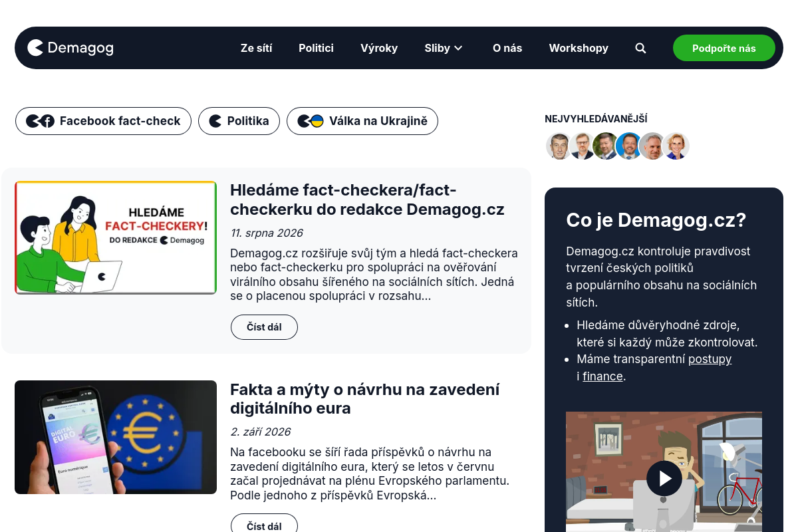Click the date 11. srpna 2026
This screenshot has width=798, height=532.
(267, 233)
